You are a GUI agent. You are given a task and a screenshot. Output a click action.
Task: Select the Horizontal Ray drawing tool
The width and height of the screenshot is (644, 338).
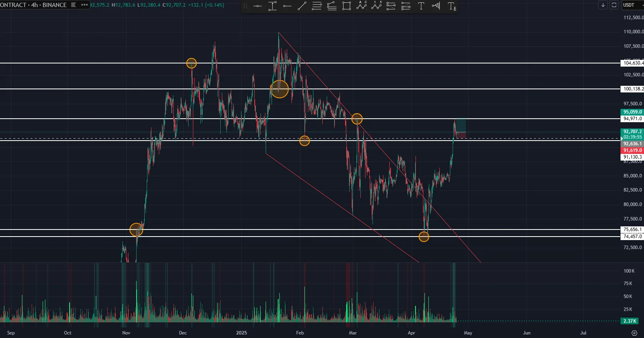(287, 6)
